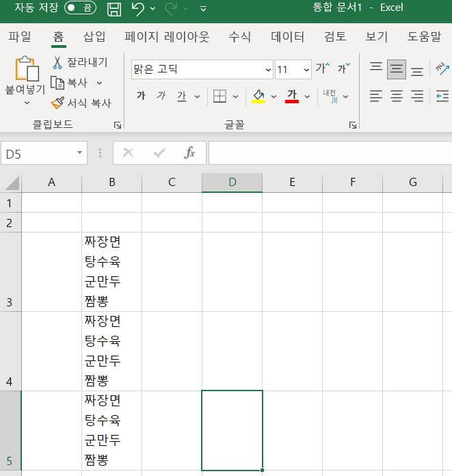Select column B header

tap(111, 182)
